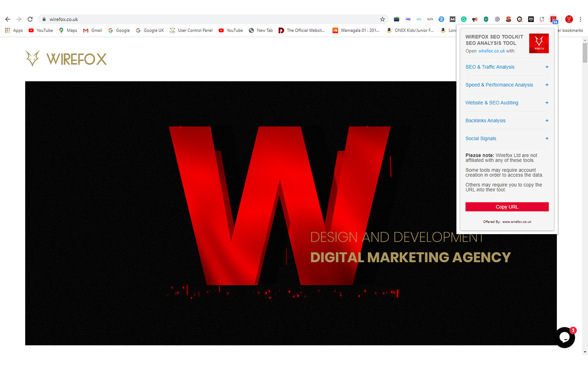Screen dimensions: 588x368
Task: Open the ONEX Kids/Junior bookmark
Action: [410, 30]
